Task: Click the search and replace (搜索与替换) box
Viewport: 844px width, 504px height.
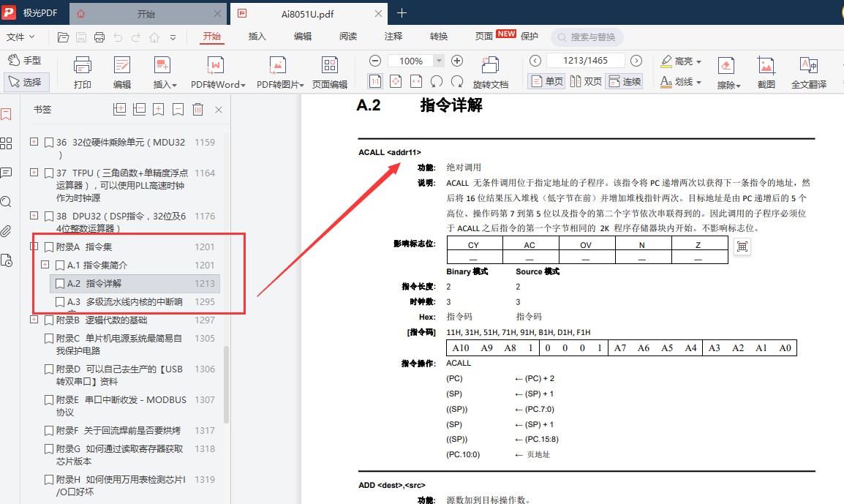Action: (587, 37)
